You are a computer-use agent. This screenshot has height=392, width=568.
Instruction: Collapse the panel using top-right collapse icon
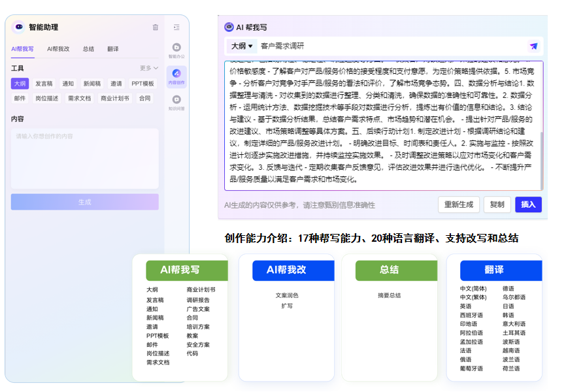point(176,27)
